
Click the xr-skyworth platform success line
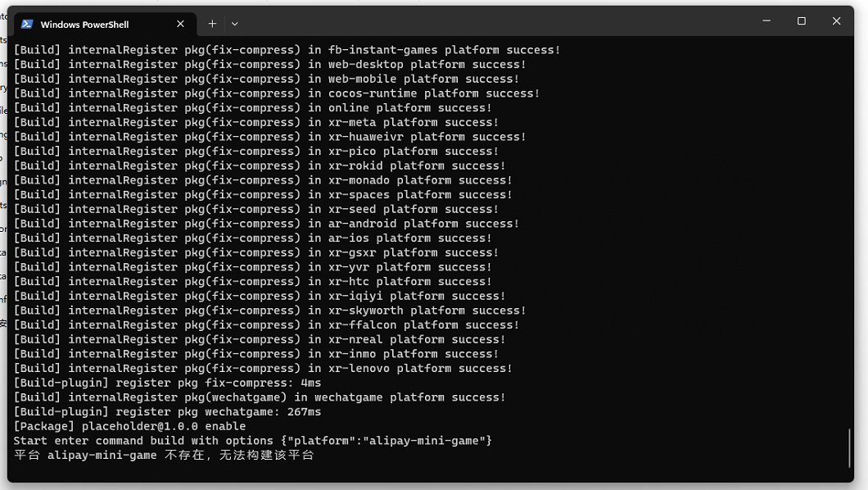269,311
